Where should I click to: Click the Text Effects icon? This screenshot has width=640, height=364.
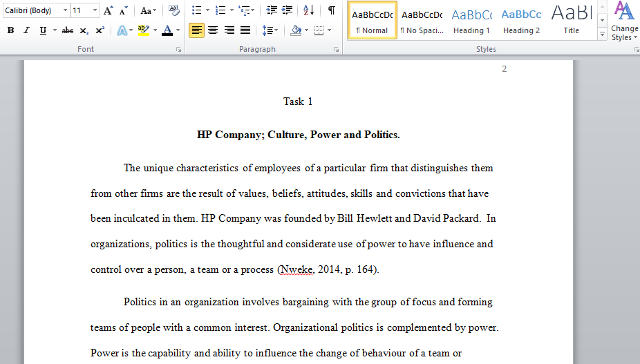122,30
